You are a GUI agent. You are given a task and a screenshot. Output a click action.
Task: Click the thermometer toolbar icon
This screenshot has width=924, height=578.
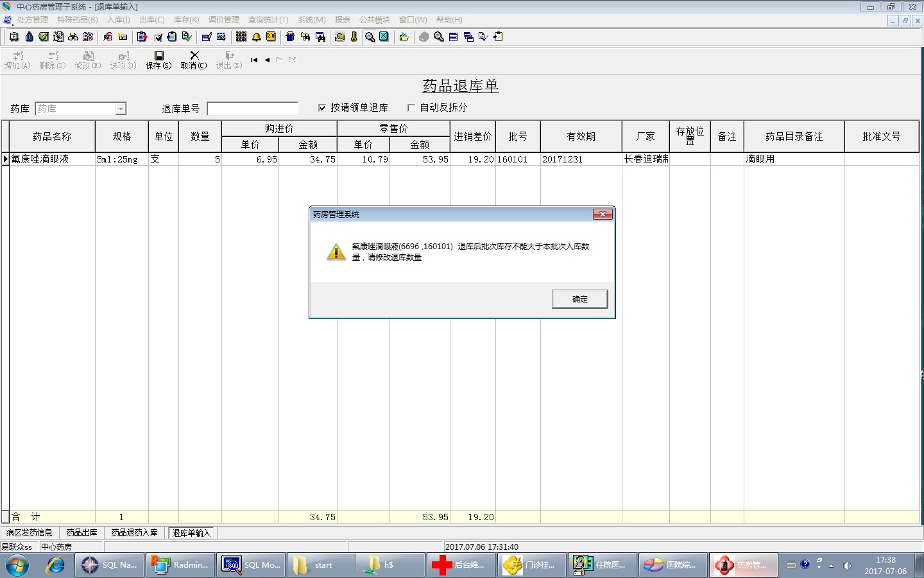pos(354,37)
